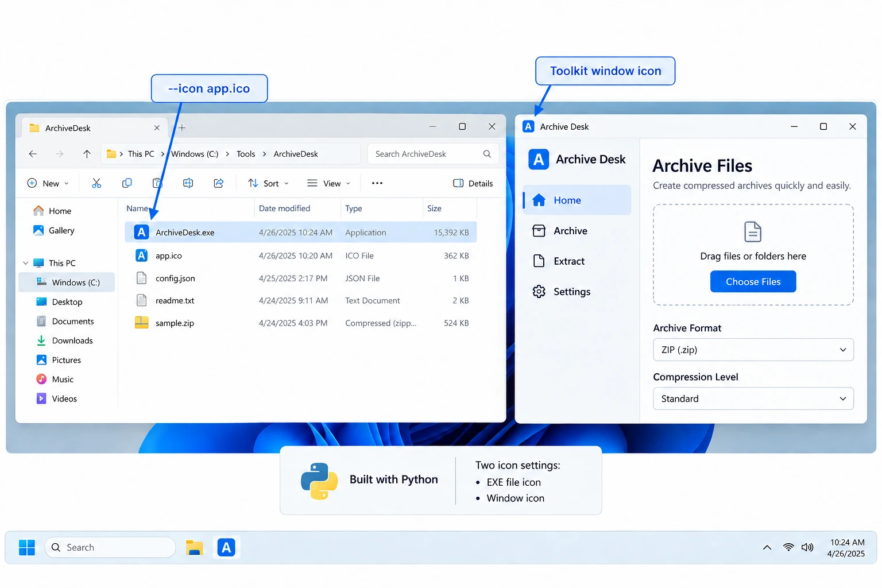Click Archive Desk icon on taskbar
The height and width of the screenshot is (588, 882).
click(x=226, y=548)
